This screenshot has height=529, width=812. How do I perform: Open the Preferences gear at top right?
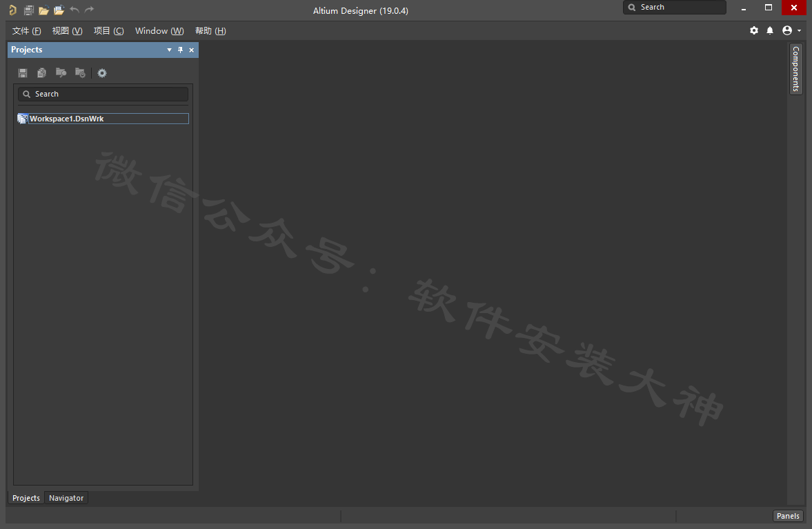coord(754,30)
